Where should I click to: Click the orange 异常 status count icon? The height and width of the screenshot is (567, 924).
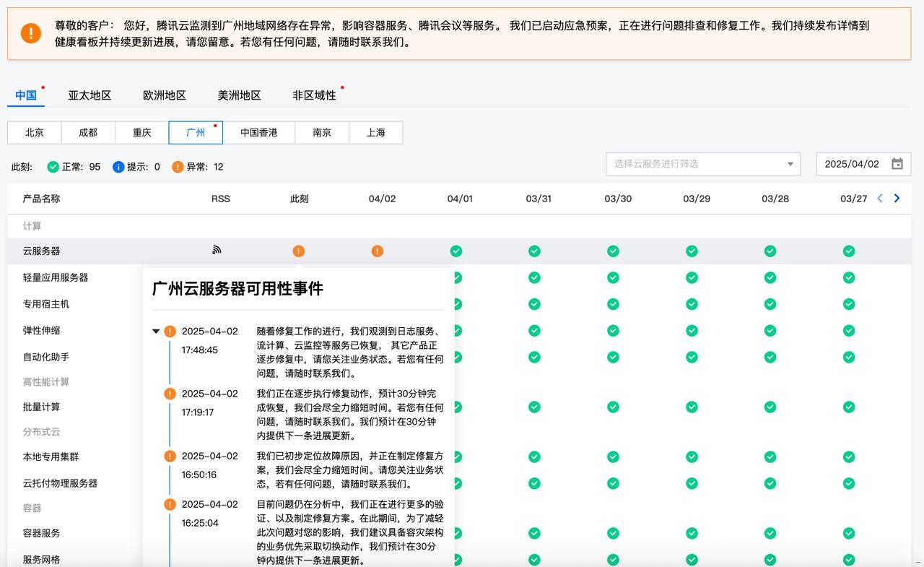(178, 167)
